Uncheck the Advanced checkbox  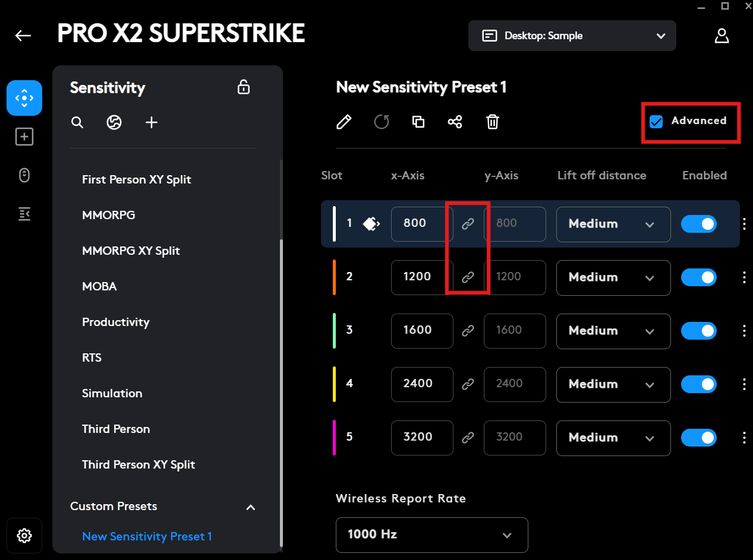coord(656,122)
